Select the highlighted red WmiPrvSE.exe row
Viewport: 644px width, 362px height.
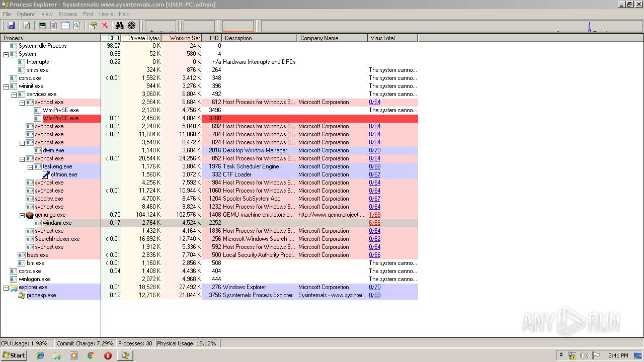tap(209, 118)
